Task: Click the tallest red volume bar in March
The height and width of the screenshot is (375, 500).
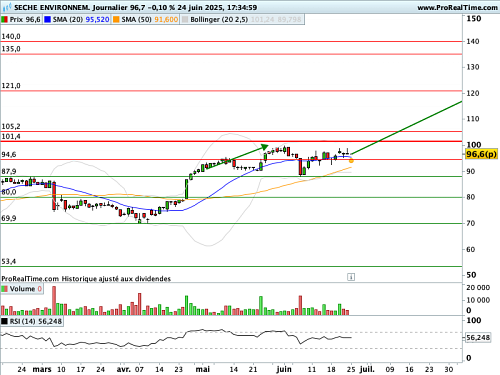Action: 54,301
